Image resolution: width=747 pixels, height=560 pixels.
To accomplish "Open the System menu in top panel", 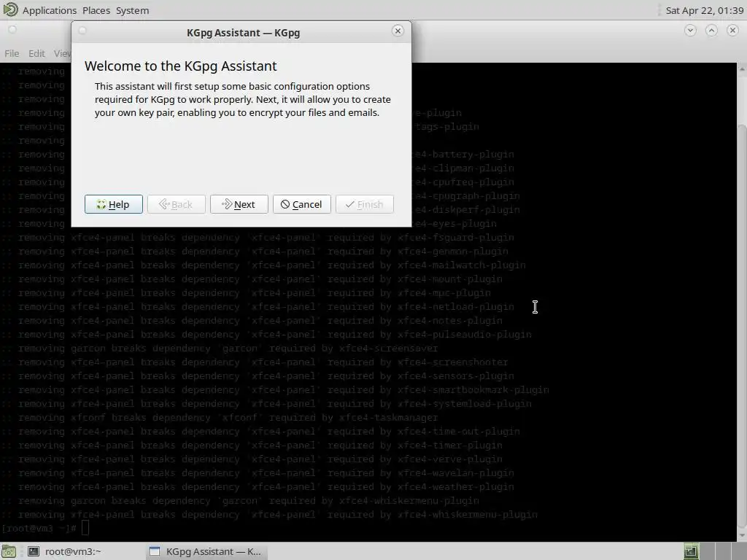I will pos(133,10).
